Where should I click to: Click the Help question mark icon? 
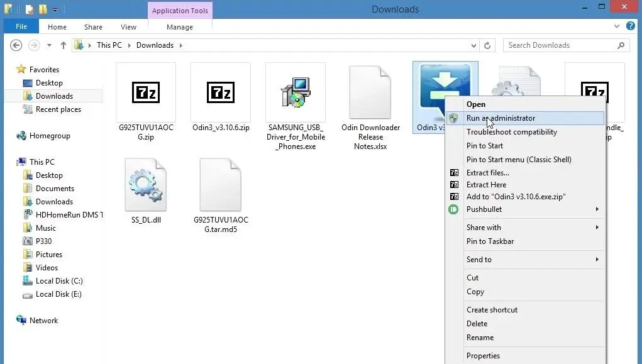(630, 27)
